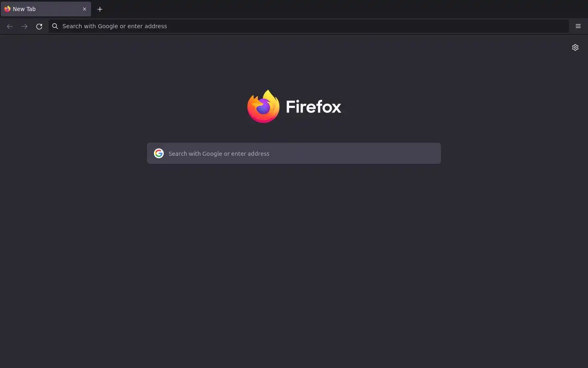Close the New Tab tab
588x368 pixels.
[x=85, y=9]
